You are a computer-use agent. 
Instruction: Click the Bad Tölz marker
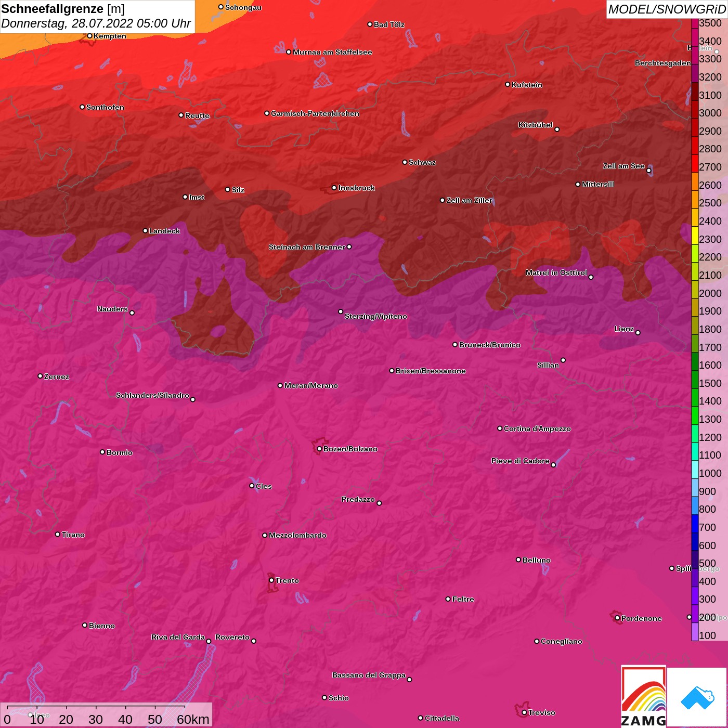(x=370, y=24)
